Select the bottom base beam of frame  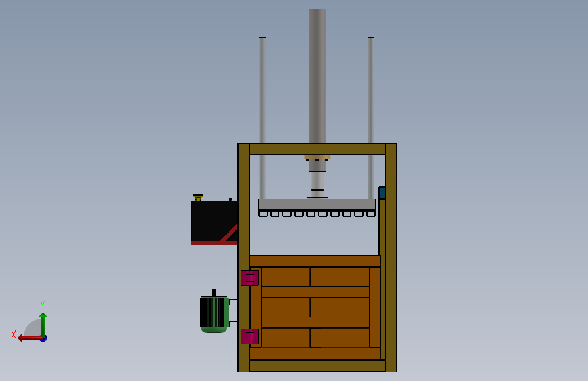pyautogui.click(x=317, y=366)
